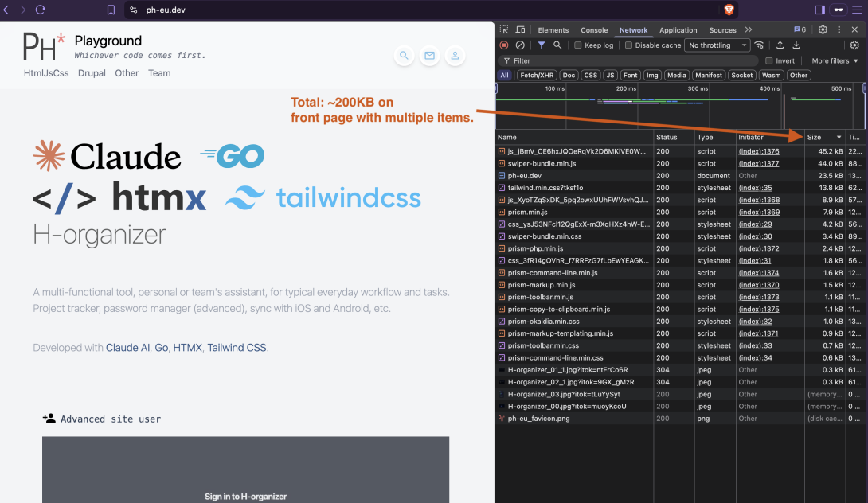The height and width of the screenshot is (503, 868).
Task: Open the 6 issues message badge
Action: pos(800,30)
